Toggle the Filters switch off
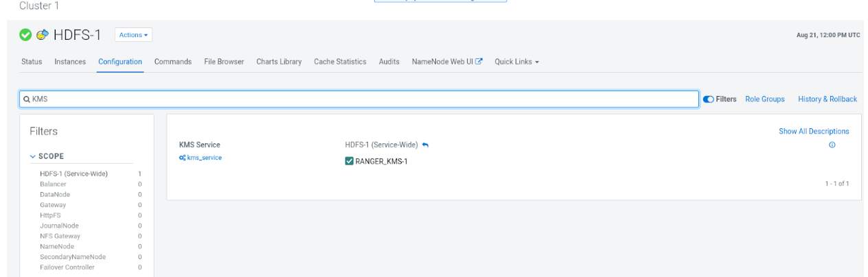 (708, 99)
